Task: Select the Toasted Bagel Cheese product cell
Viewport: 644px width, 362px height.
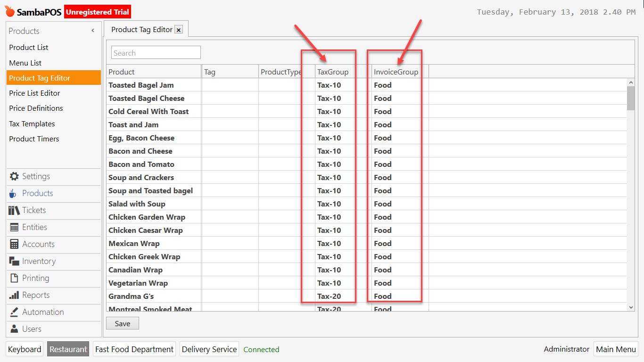Action: click(x=154, y=98)
